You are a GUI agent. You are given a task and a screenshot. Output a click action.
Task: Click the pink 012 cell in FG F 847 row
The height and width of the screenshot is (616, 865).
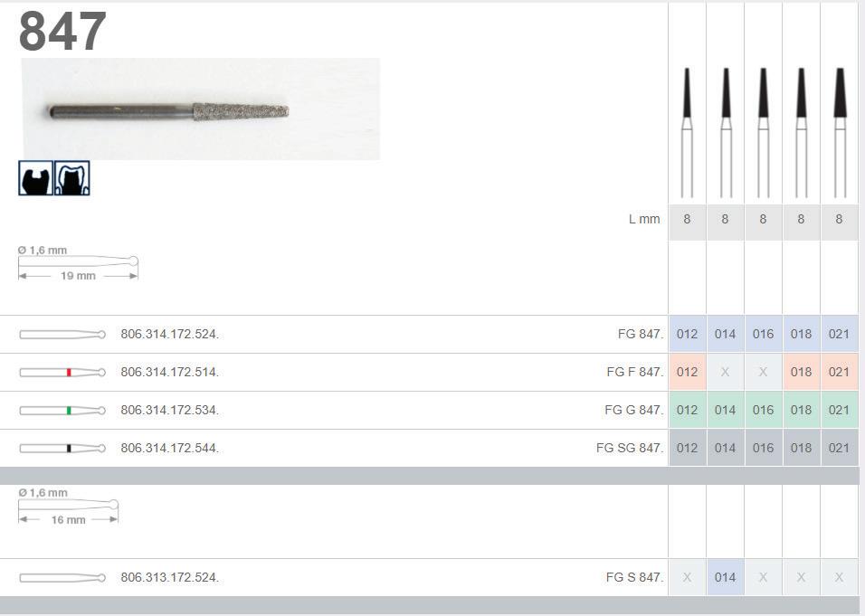[x=687, y=372]
